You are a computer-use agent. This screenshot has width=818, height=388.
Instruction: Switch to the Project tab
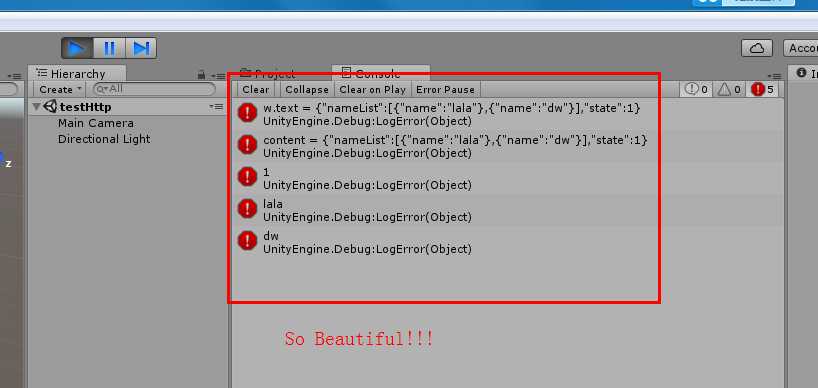click(x=268, y=74)
